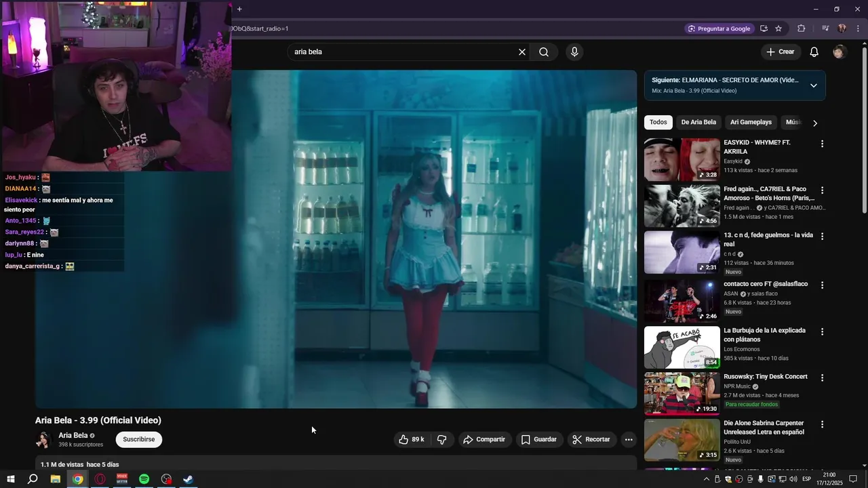Open options for 'Die Alone' video
This screenshot has height=488, width=868.
pos(822,424)
